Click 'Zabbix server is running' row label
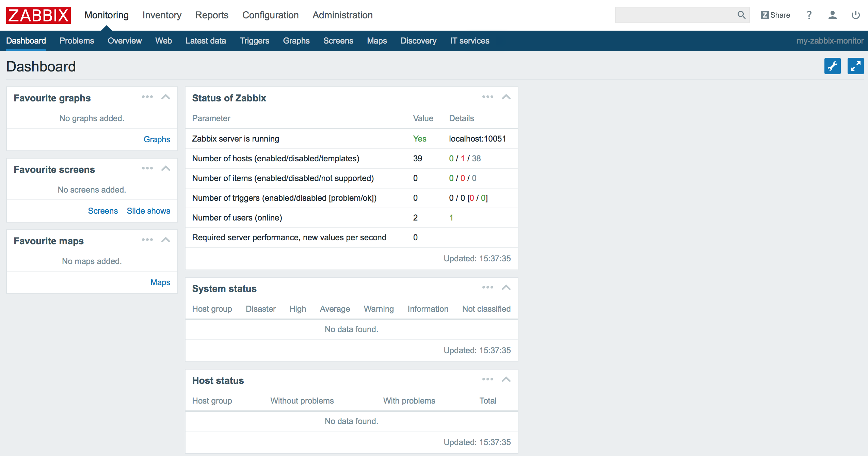This screenshot has width=868, height=456. 236,139
